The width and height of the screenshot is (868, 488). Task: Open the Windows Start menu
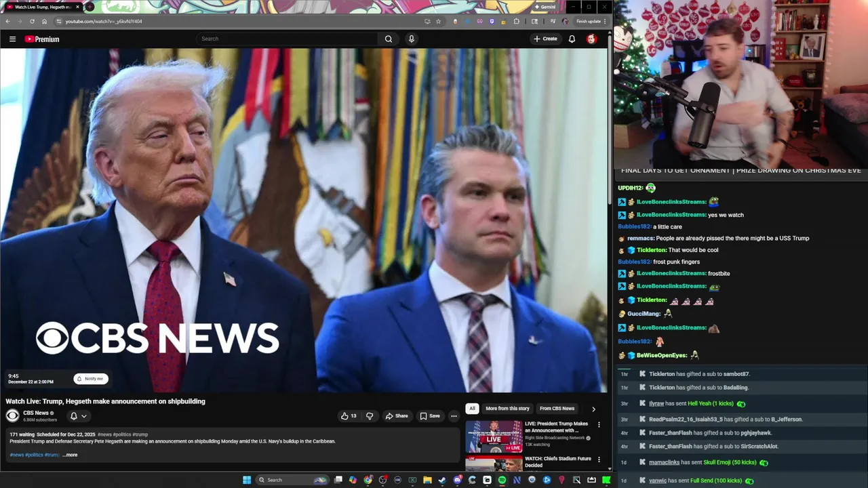click(247, 480)
